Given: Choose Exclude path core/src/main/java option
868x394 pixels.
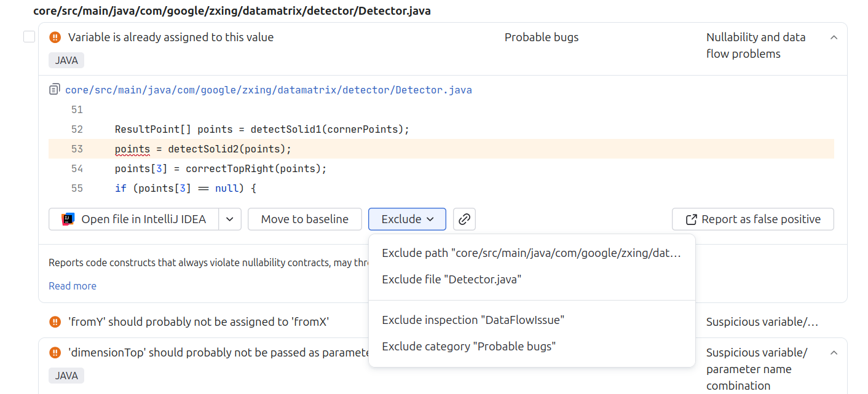Looking at the screenshot, I should (x=531, y=253).
